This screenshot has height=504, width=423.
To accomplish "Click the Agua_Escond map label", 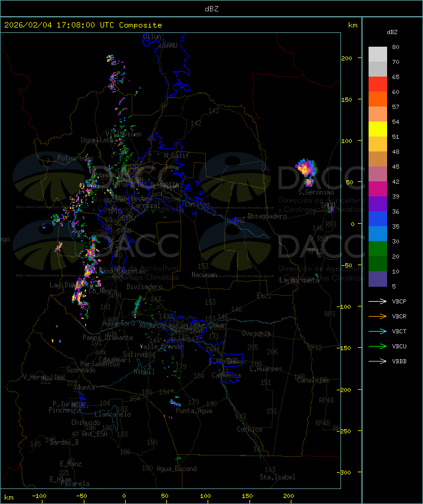I will [176, 469].
